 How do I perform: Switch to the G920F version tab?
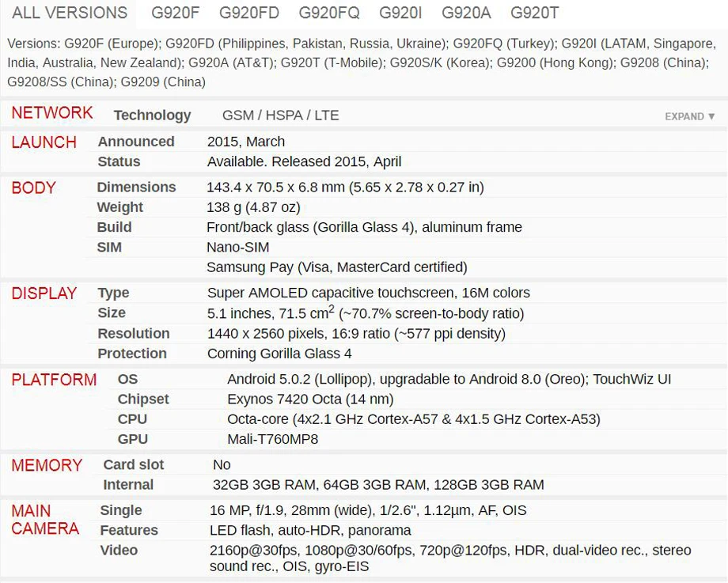point(175,13)
